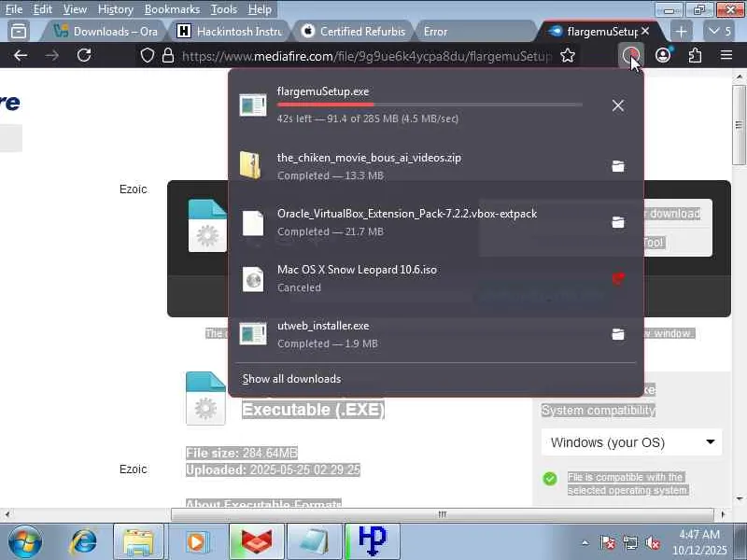The image size is (747, 560).
Task: Cancel the flargemuSetup.exe download
Action: pos(618,105)
